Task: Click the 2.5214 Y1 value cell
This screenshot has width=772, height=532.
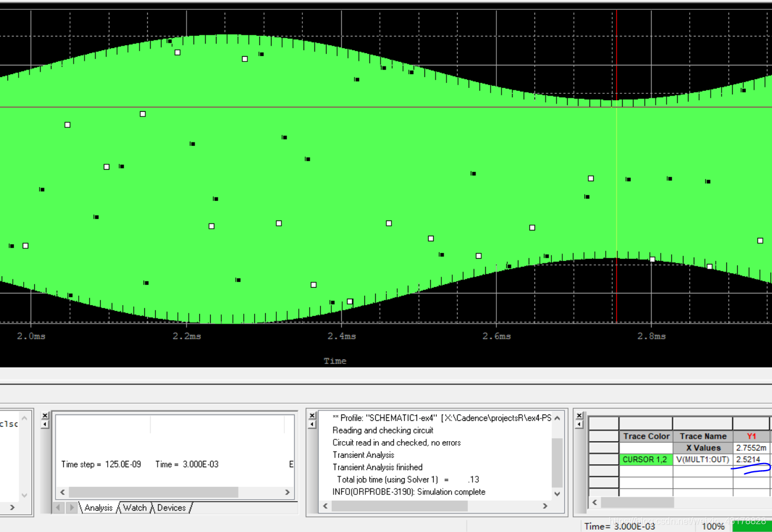Action: (751, 460)
